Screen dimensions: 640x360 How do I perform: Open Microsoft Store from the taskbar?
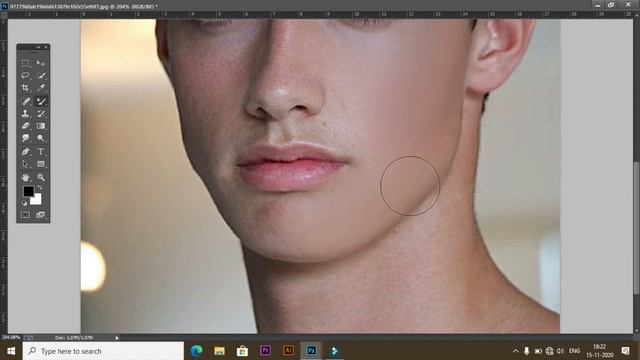[x=242, y=351]
